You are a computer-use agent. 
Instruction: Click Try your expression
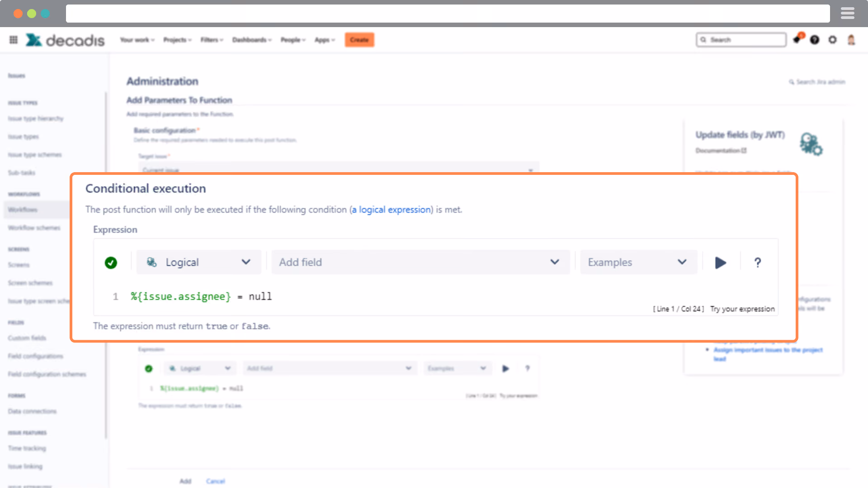(742, 309)
